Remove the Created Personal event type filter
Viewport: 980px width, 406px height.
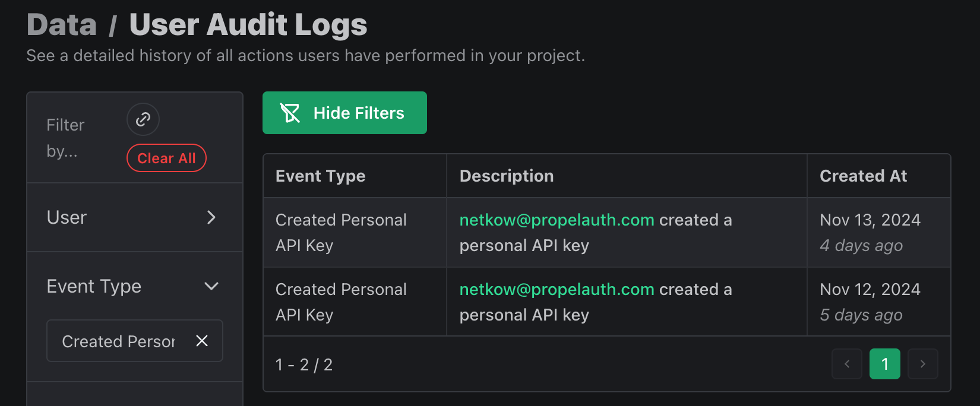[x=202, y=341]
